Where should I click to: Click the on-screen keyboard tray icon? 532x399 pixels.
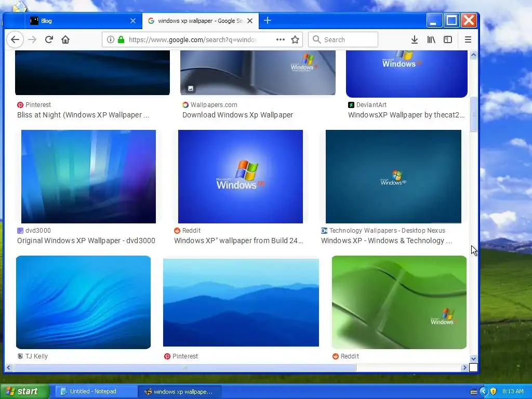[474, 392]
